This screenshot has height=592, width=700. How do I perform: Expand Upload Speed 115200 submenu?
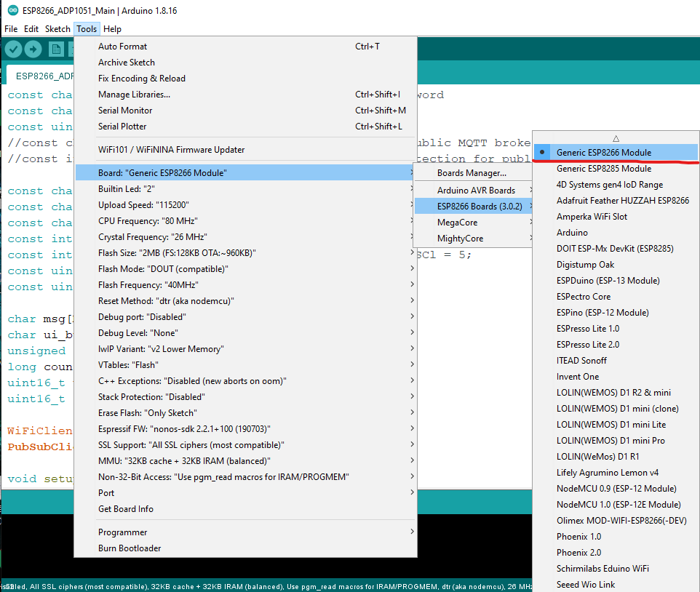coord(247,205)
